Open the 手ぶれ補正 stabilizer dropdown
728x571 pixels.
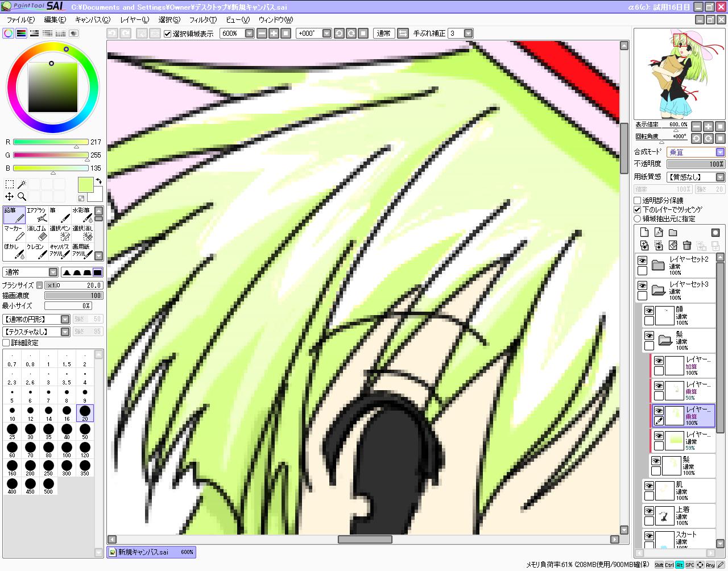coord(468,34)
